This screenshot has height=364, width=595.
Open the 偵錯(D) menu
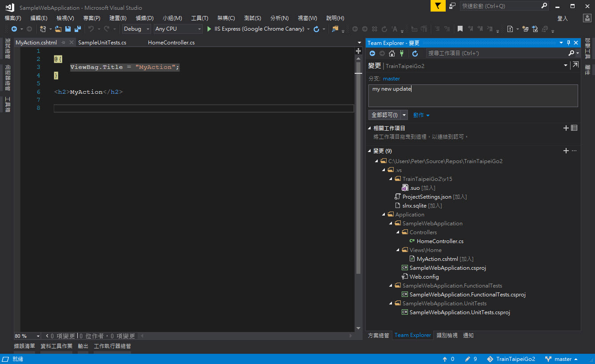(144, 18)
